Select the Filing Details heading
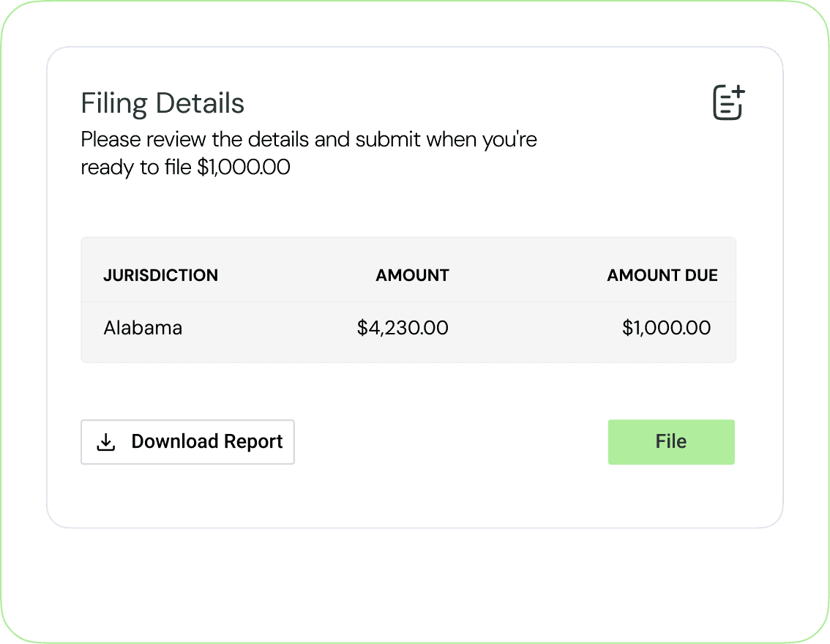 [162, 103]
